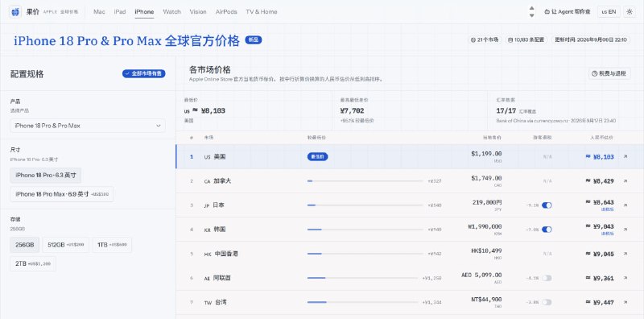Click 退税后 link under 日本 price
This screenshot has width=644, height=319.
click(608, 209)
